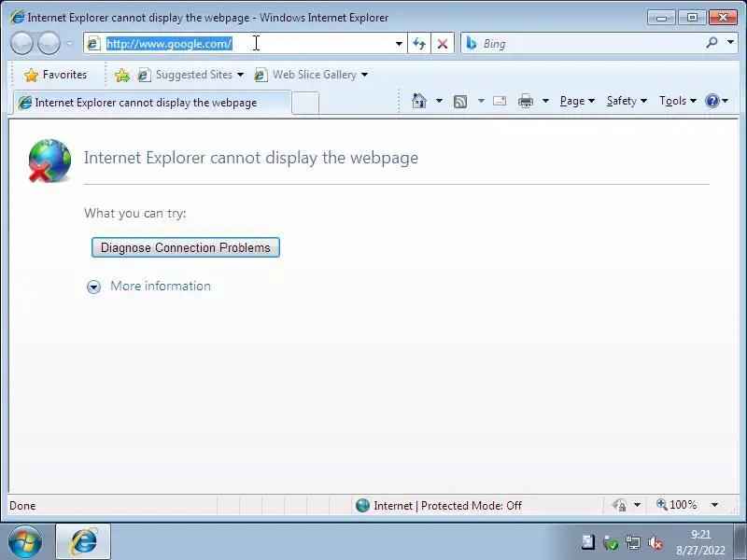The width and height of the screenshot is (747, 560).
Task: Click the RSS Feeds icon
Action: 460,102
